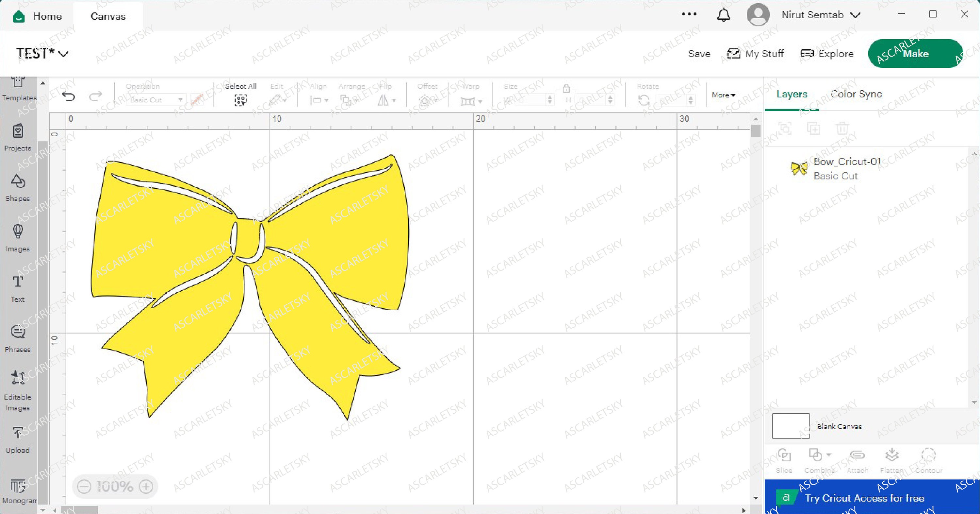Expand the TEST project title chevron

(x=64, y=54)
